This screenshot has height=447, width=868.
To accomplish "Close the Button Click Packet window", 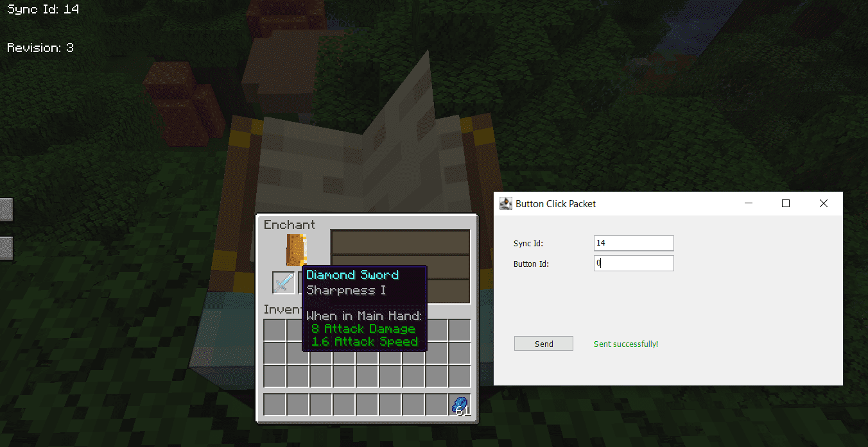I will click(824, 203).
